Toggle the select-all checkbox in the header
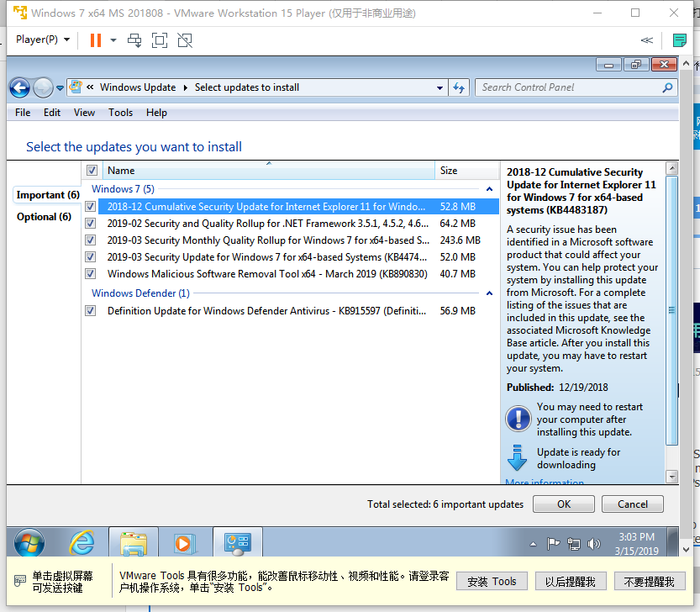Image resolution: width=700 pixels, height=612 pixels. click(92, 170)
